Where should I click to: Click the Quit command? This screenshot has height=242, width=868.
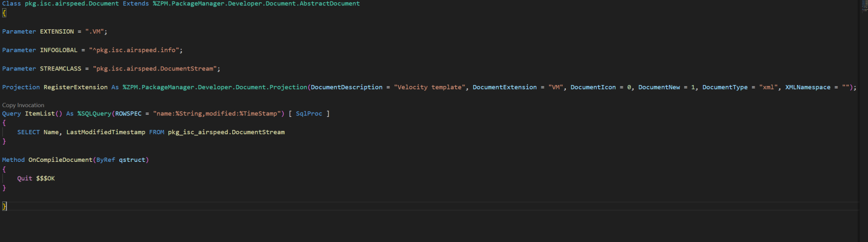(25, 178)
